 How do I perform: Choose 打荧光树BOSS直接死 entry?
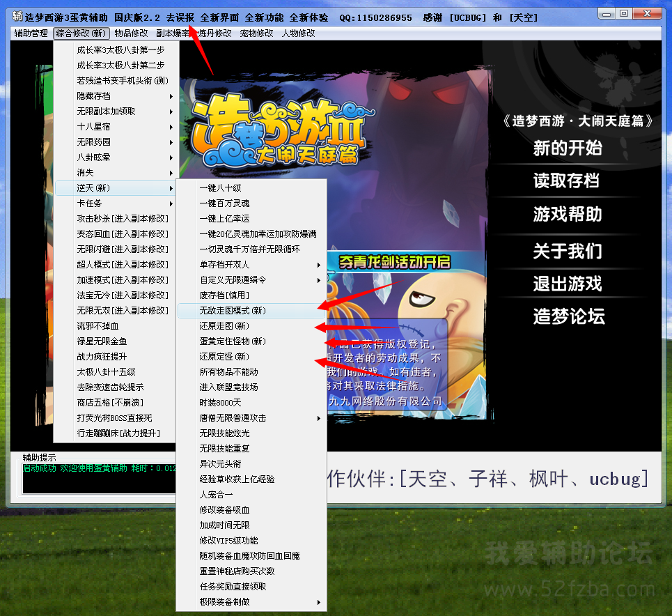[115, 418]
